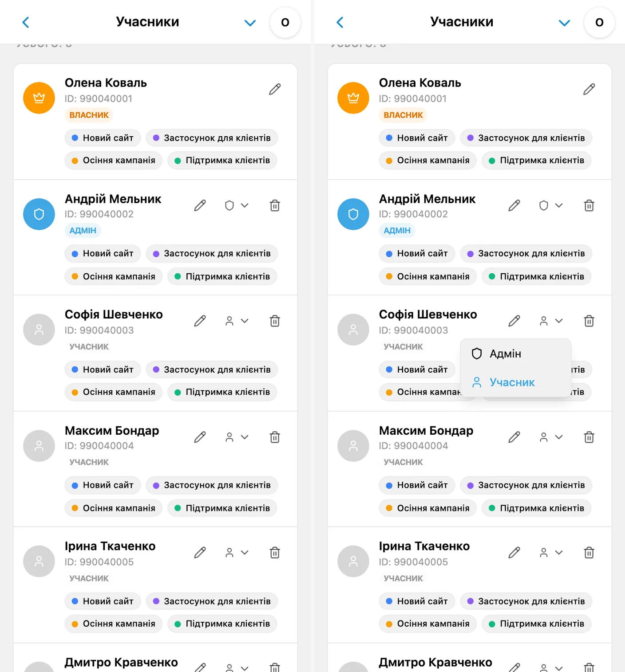Click round O profile button in left screen header
The height and width of the screenshot is (672, 625).
pyautogui.click(x=285, y=22)
